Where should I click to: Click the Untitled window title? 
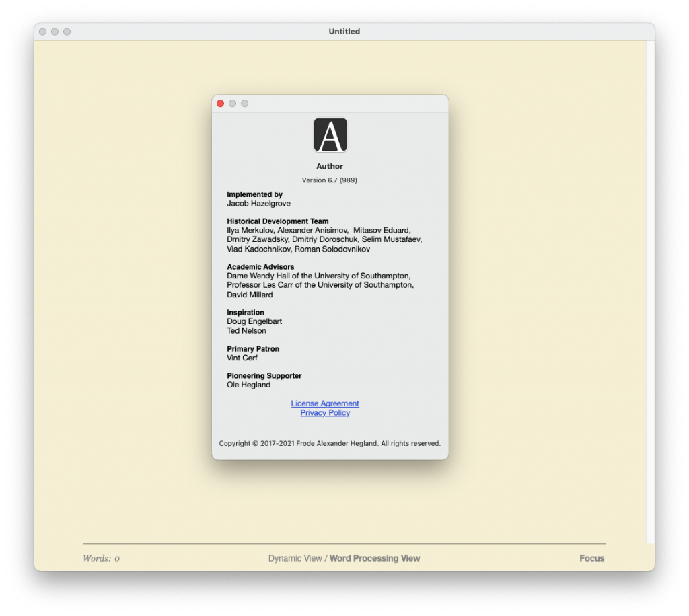click(344, 31)
